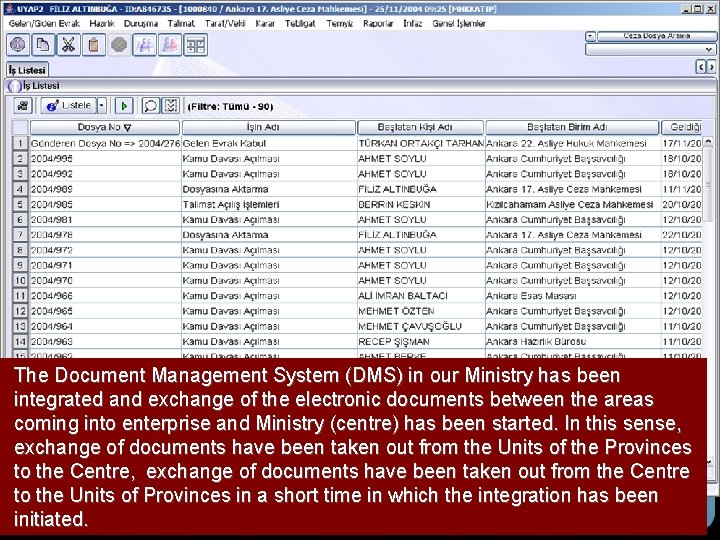Open the Duruşma menu
The width and height of the screenshot is (720, 540).
[141, 23]
